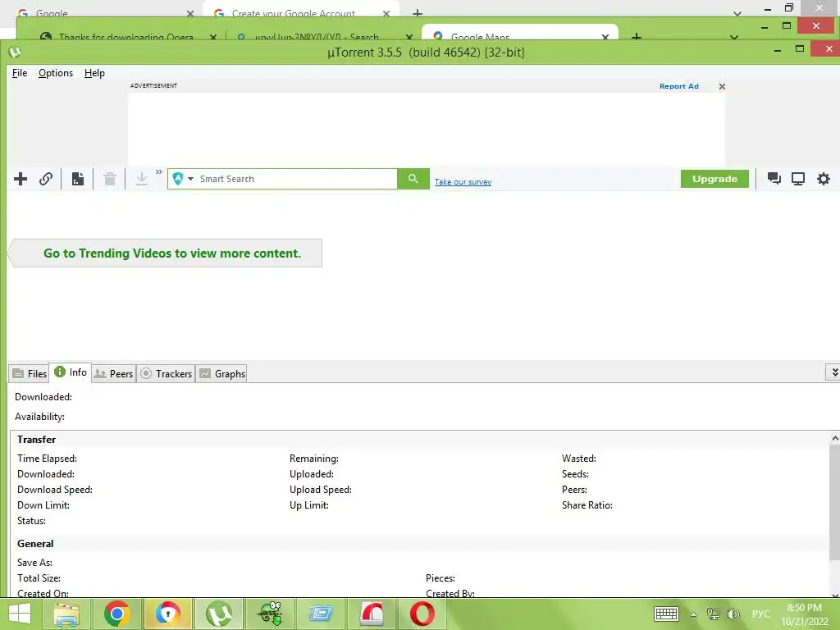Click the РУС language indicator
The width and height of the screenshot is (840, 630).
(x=760, y=614)
